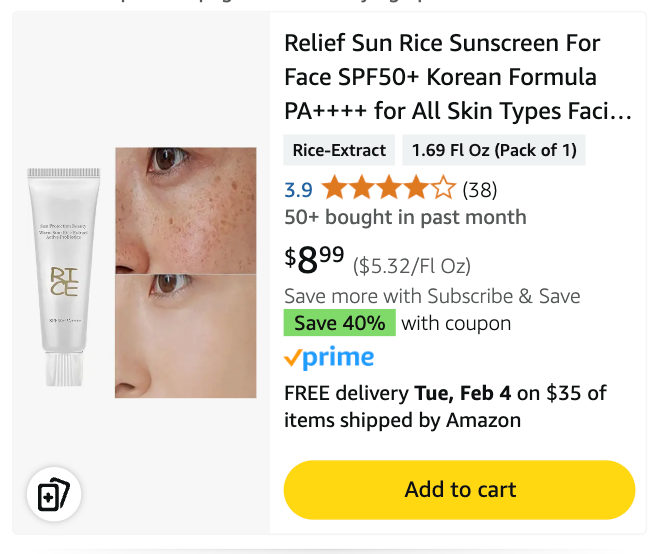Click the $5.32/Fl Oz unit price
Image resolution: width=662 pixels, height=554 pixels.
point(411,265)
